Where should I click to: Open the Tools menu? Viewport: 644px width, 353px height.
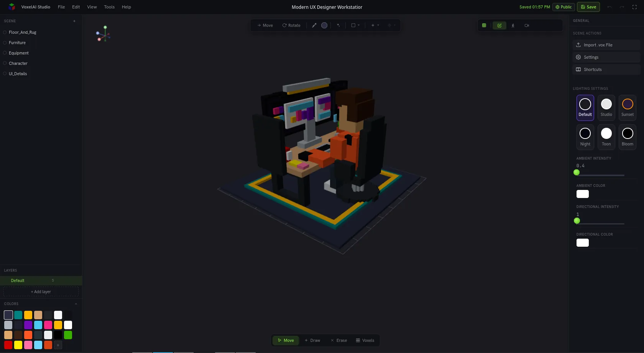109,7
